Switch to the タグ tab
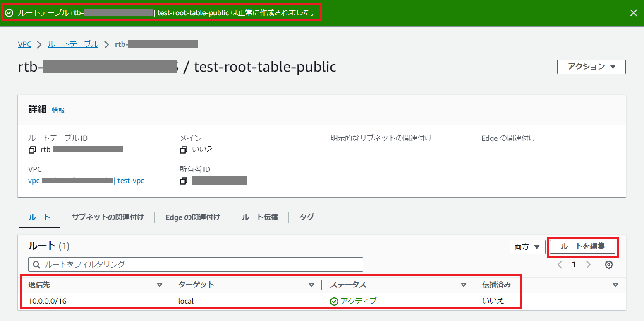 pos(306,217)
